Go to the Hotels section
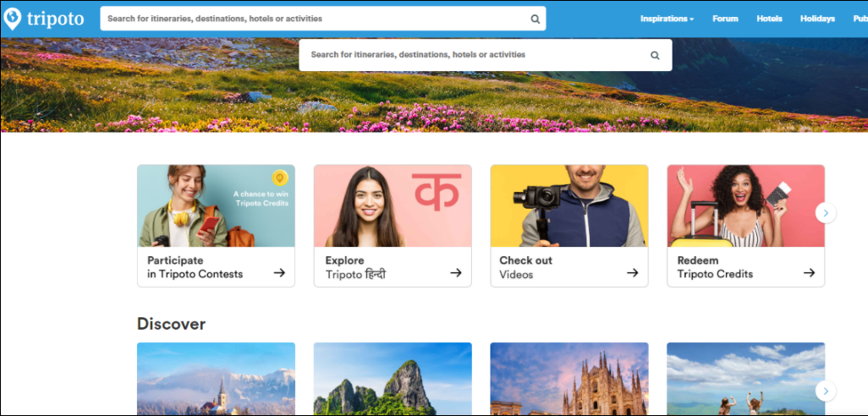Screen dimensions: 868x416 pos(769,19)
